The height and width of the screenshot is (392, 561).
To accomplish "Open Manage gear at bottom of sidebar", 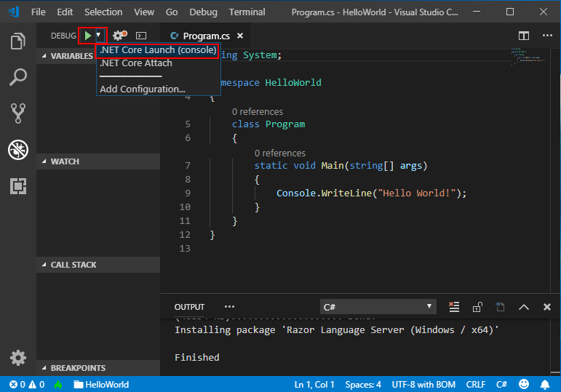I will point(18,357).
